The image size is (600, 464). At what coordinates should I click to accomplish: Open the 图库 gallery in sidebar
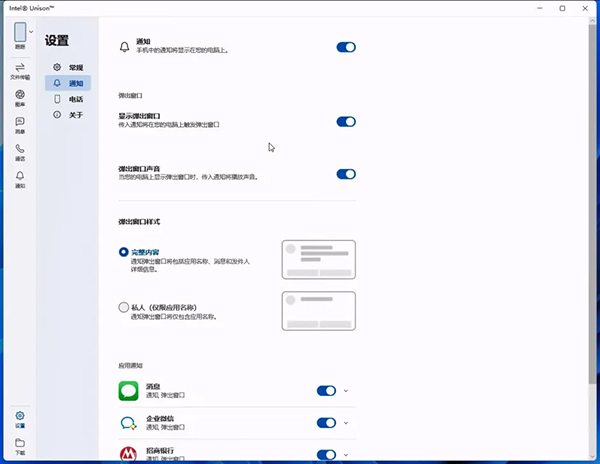click(20, 98)
